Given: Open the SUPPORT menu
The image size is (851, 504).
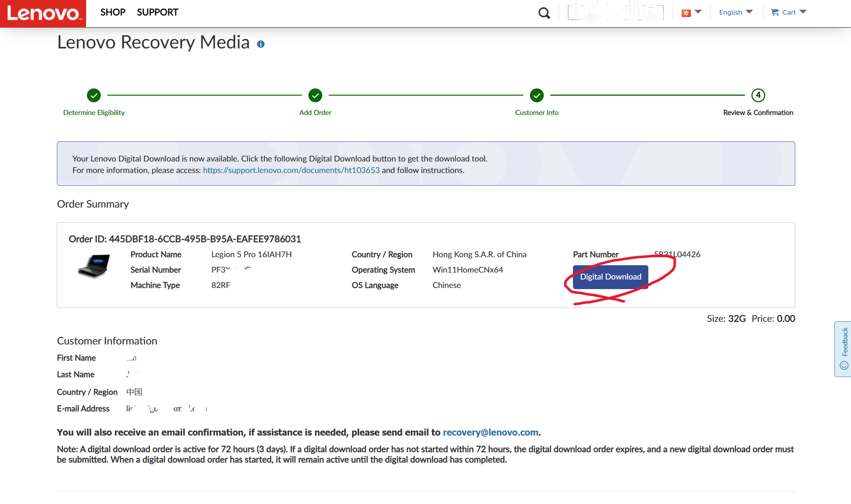Looking at the screenshot, I should tap(157, 12).
